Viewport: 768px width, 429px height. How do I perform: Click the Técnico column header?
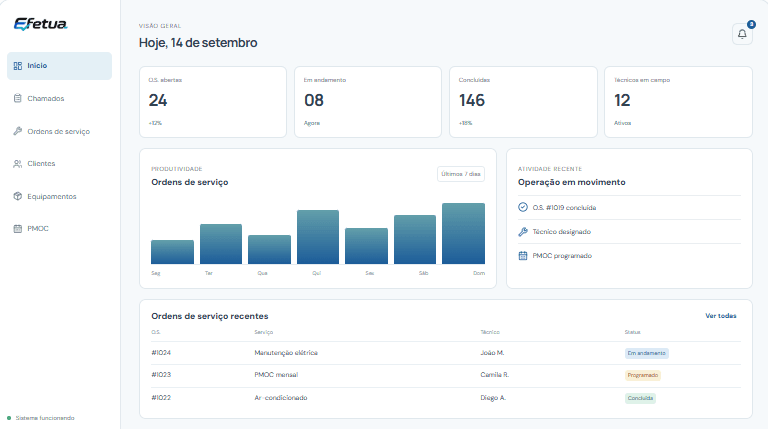[490, 332]
